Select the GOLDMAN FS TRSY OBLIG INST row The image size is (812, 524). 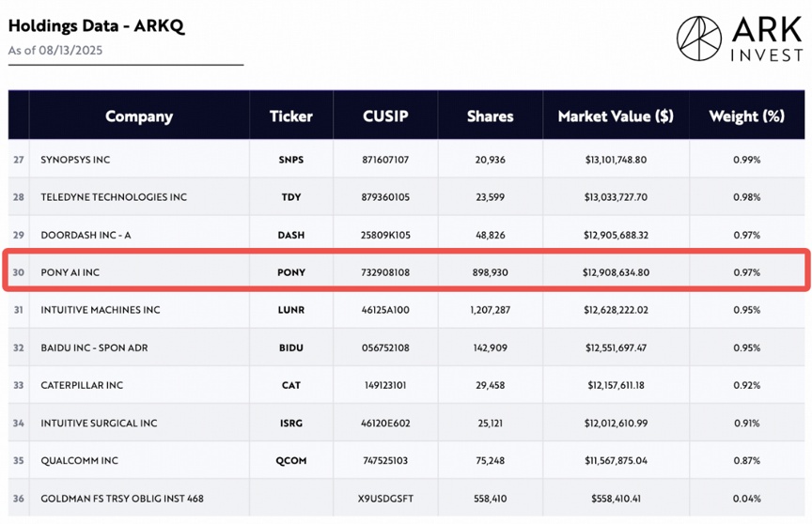(121, 498)
